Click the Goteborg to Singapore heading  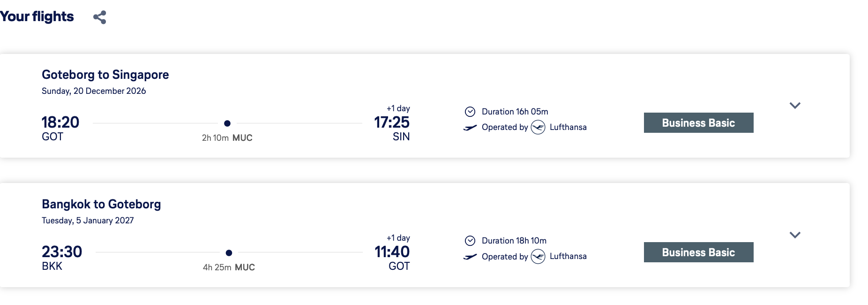105,75
